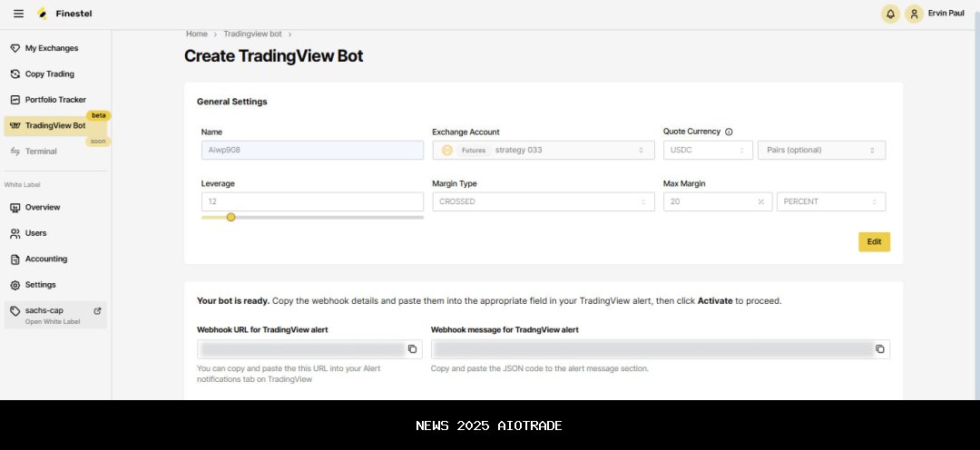Open the Ervin Paul profile avatar

tap(915, 14)
